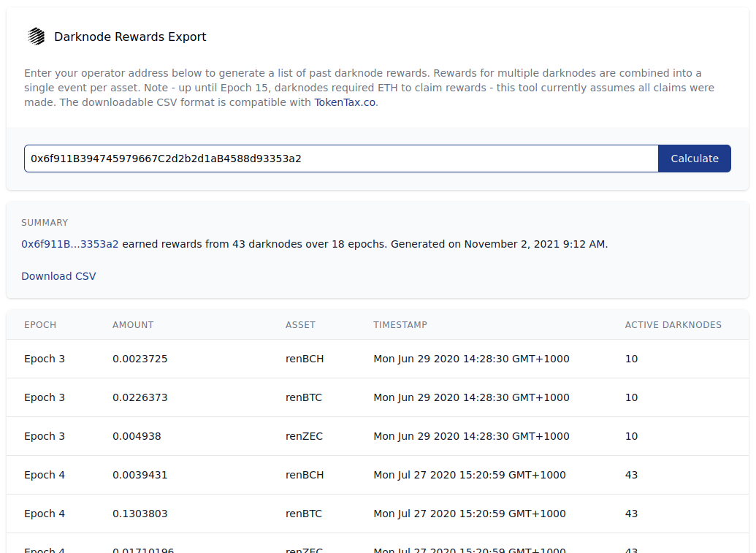
Task: Click renBCH asset in 0.0023725 row
Action: pyautogui.click(x=305, y=359)
